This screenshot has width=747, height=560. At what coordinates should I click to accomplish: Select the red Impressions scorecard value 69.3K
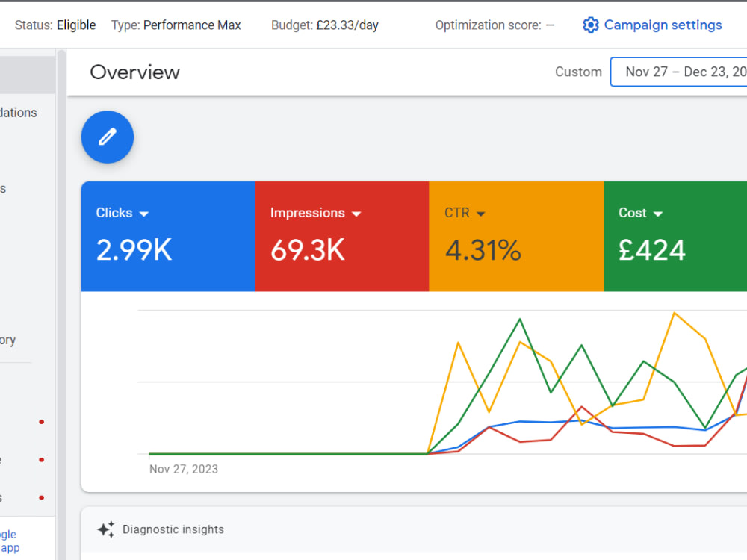(307, 250)
